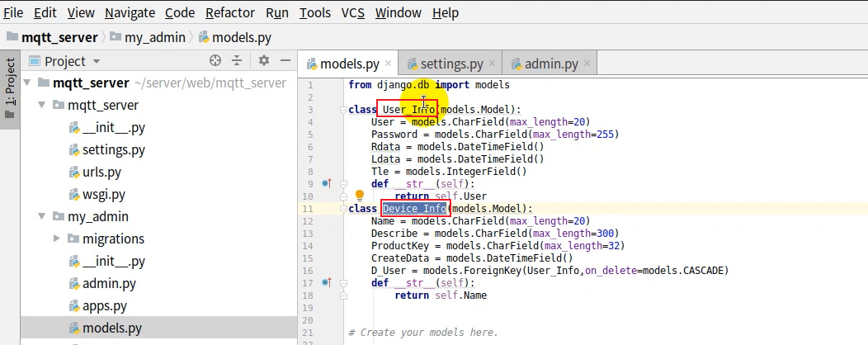868x345 pixels.
Task: Select apps.py in project tree
Action: coord(98,305)
